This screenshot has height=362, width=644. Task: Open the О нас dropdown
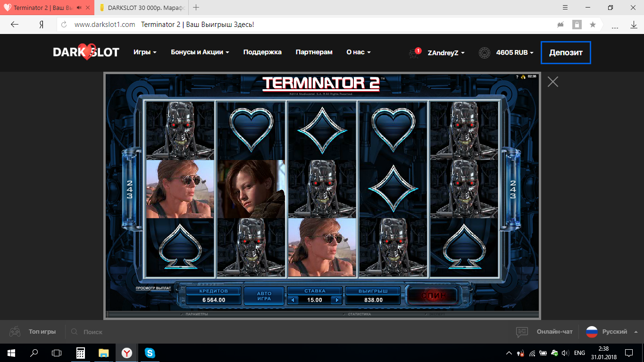point(359,52)
